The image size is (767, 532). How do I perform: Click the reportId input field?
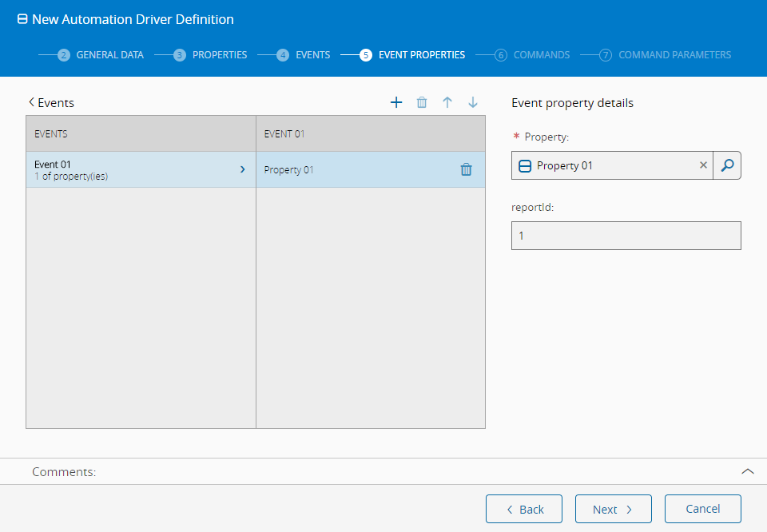pyautogui.click(x=626, y=236)
